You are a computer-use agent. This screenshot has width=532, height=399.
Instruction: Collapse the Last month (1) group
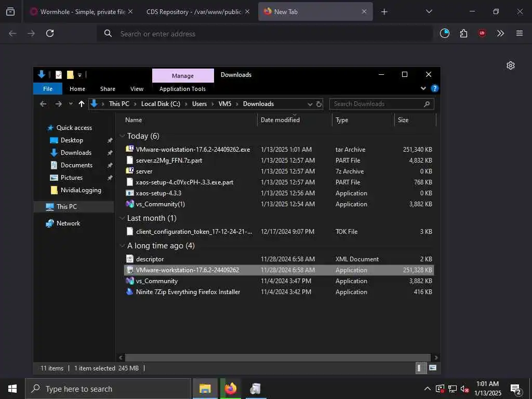(122, 218)
